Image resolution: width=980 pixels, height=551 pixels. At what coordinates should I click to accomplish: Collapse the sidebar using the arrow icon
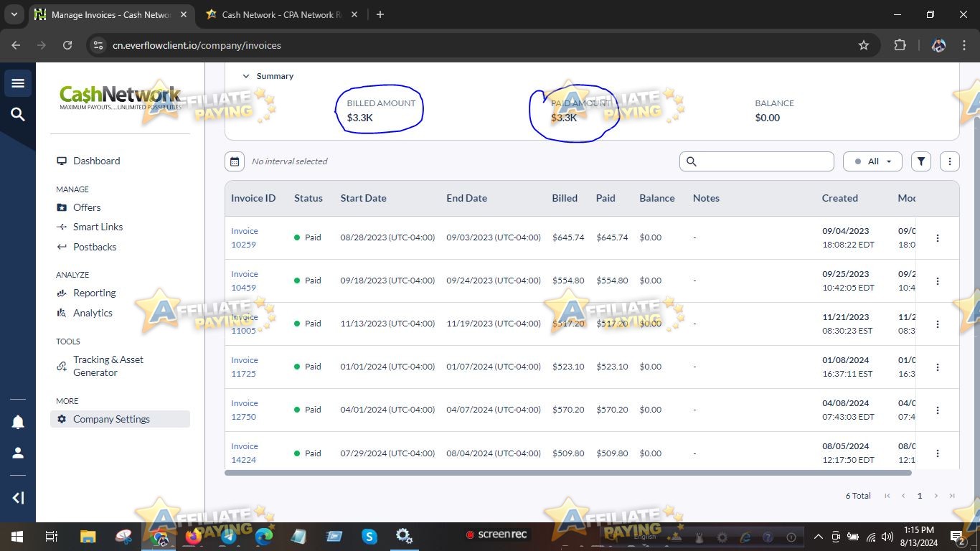(x=18, y=497)
